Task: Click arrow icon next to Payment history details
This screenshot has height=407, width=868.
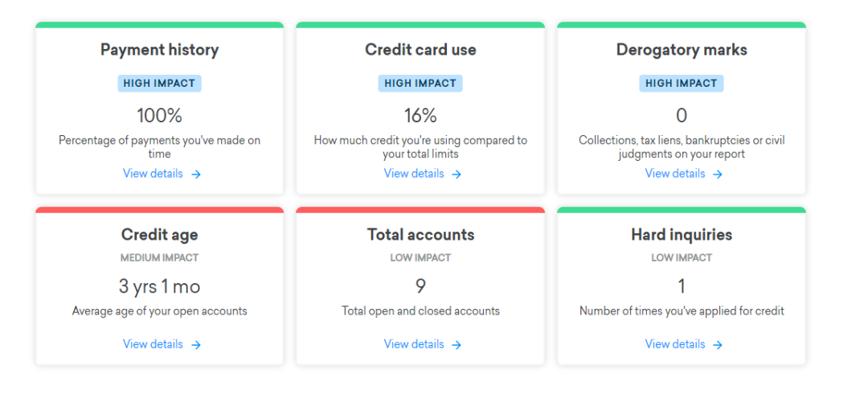Action: (x=196, y=175)
